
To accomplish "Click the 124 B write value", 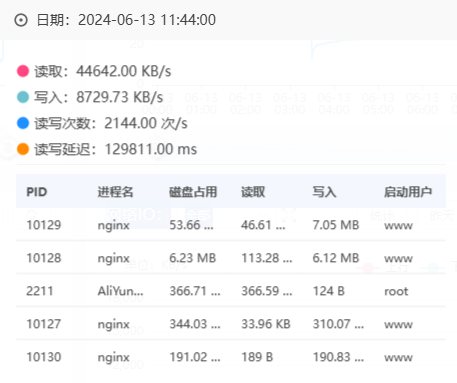I will click(328, 291).
